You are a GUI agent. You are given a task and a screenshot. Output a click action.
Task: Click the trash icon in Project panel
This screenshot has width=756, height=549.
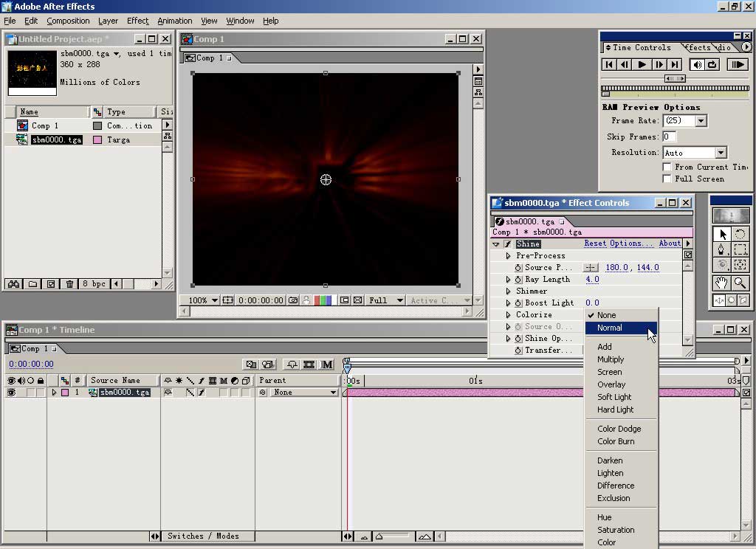69,284
